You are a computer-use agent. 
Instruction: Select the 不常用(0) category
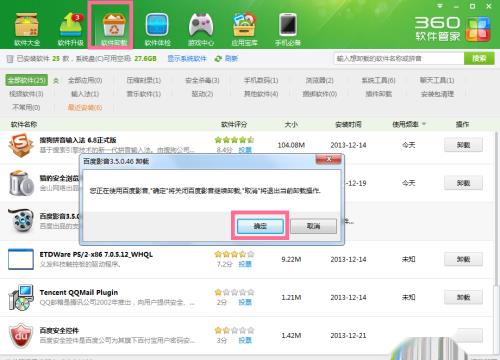click(x=26, y=108)
